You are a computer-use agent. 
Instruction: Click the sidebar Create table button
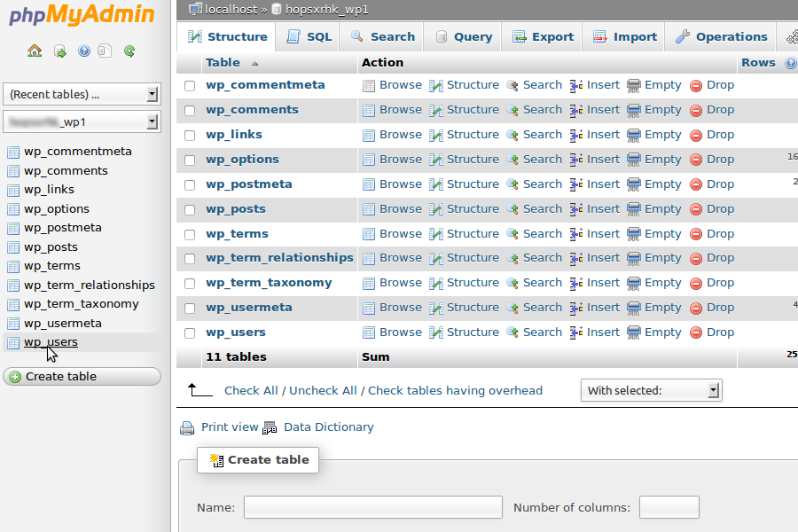coord(82,377)
